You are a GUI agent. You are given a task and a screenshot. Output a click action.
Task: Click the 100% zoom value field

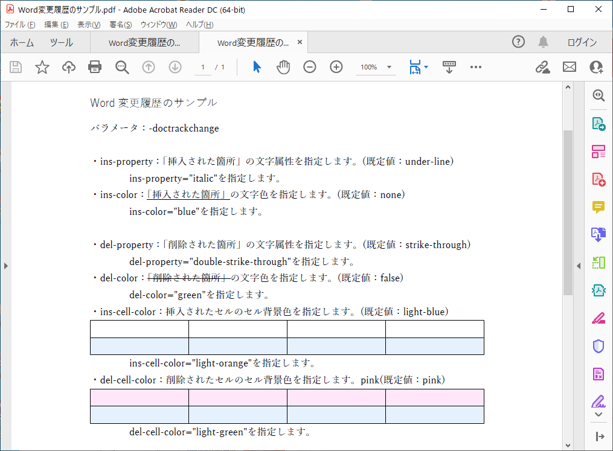369,67
